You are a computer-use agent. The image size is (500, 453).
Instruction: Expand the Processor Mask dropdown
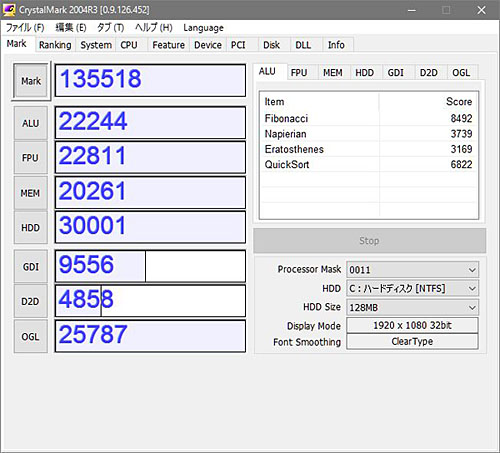tap(412, 270)
